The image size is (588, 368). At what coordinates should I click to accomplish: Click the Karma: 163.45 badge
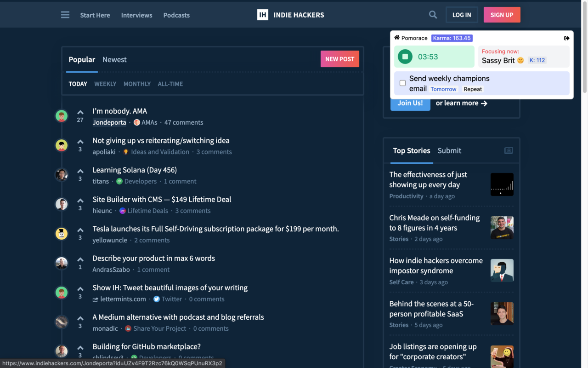pyautogui.click(x=452, y=38)
